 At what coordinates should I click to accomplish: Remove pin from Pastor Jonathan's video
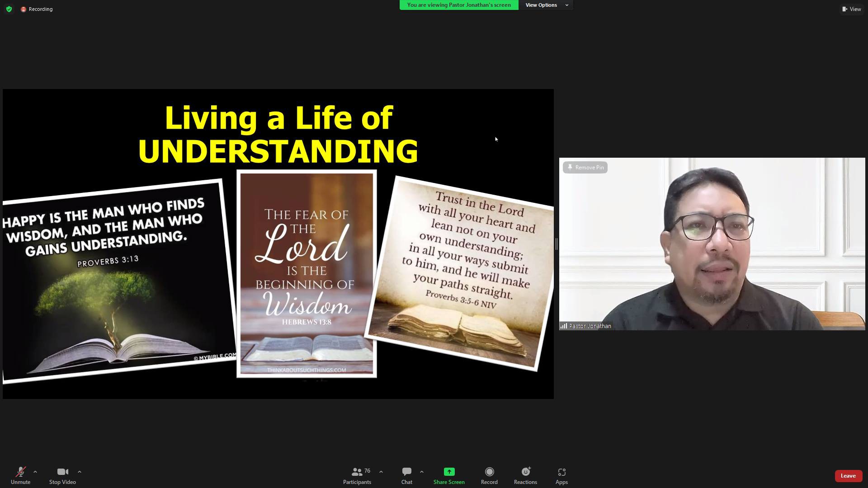pyautogui.click(x=585, y=167)
